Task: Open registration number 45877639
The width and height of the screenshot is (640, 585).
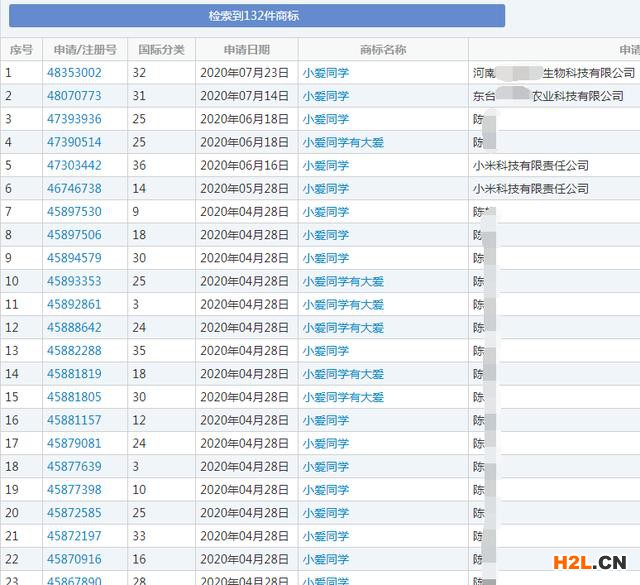Action: pyautogui.click(x=74, y=466)
